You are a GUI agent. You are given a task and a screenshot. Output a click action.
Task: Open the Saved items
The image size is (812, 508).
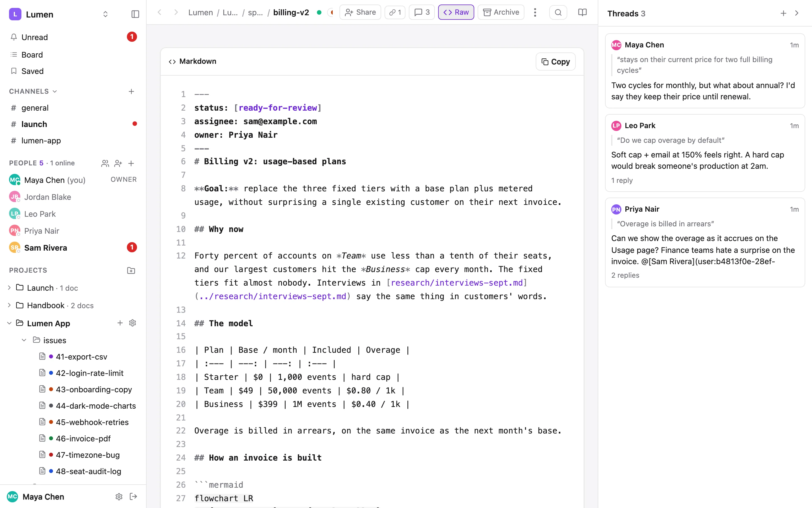[x=73, y=71]
